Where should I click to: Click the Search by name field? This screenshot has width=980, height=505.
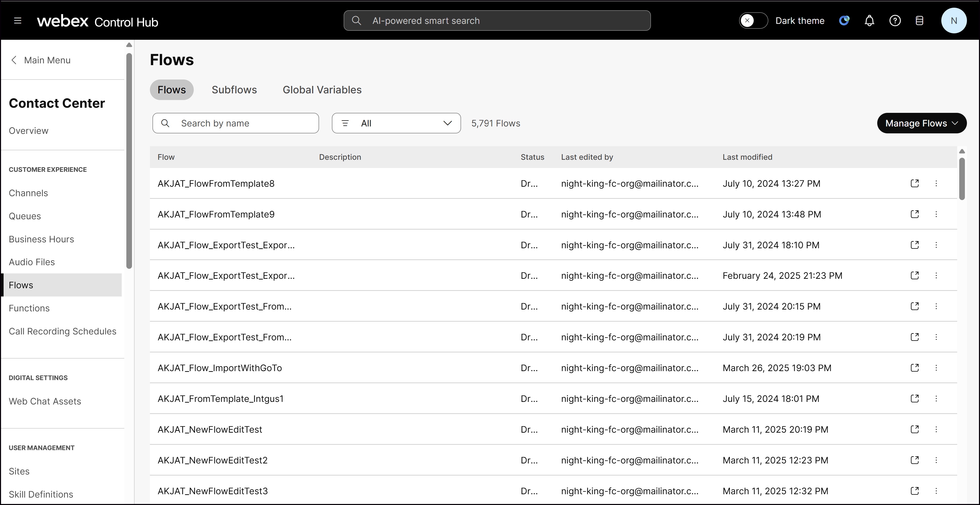[236, 123]
